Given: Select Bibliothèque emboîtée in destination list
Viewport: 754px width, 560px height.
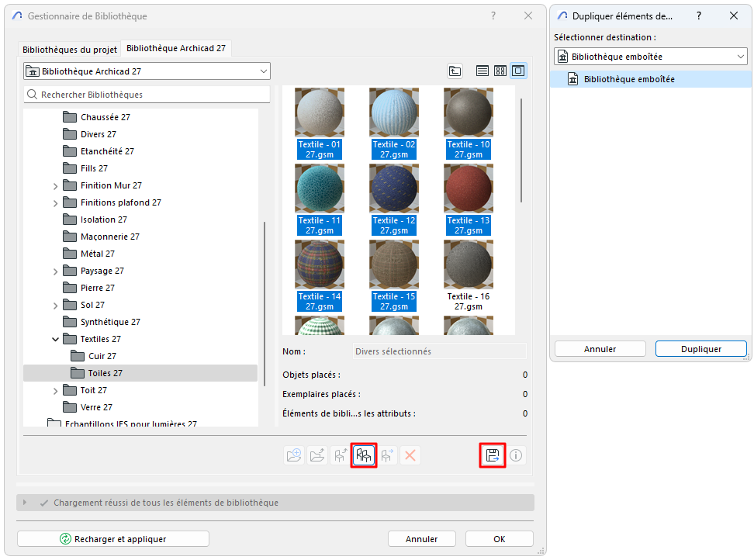Looking at the screenshot, I should 651,79.
